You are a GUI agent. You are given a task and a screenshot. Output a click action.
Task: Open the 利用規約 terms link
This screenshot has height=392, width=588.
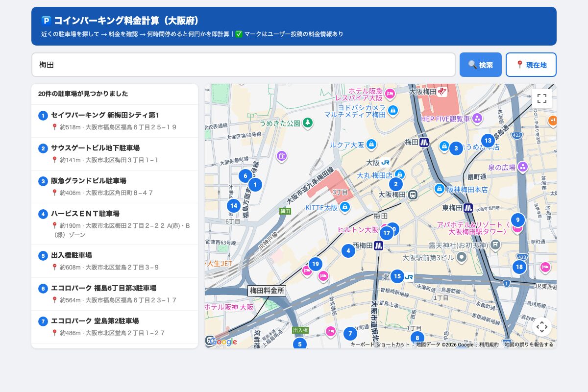pos(489,344)
